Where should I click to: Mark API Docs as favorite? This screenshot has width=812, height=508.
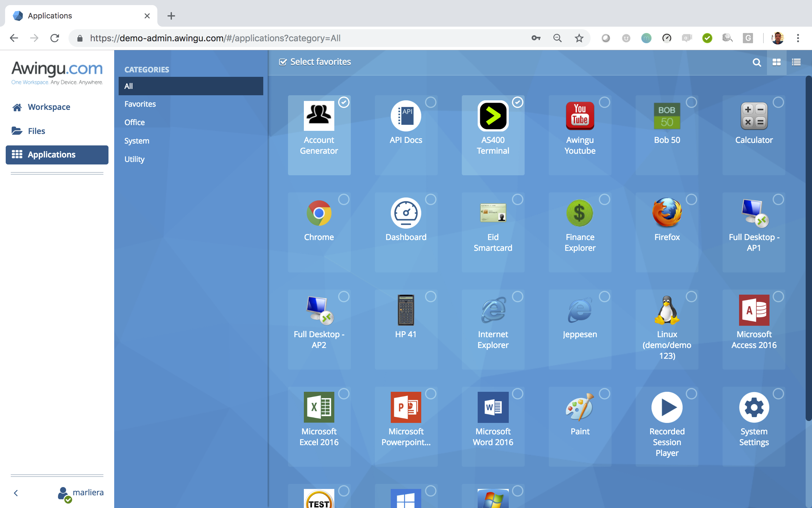click(x=430, y=102)
